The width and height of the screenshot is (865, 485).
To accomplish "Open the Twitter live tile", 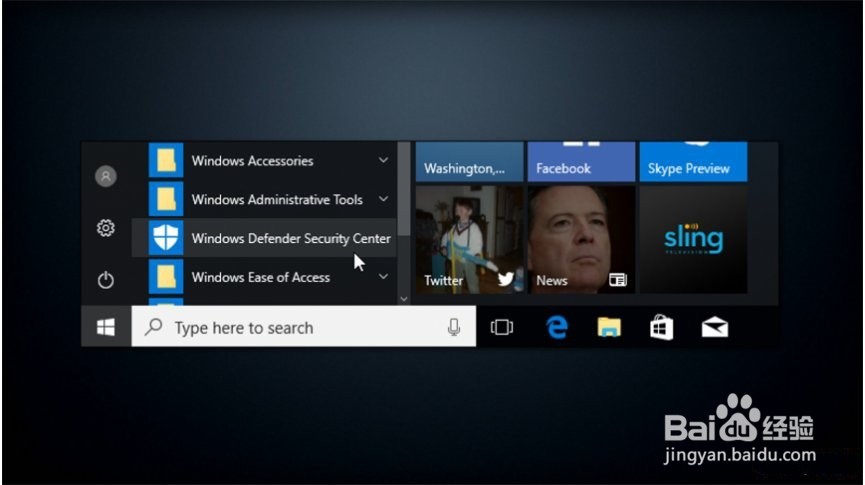I will tap(469, 239).
